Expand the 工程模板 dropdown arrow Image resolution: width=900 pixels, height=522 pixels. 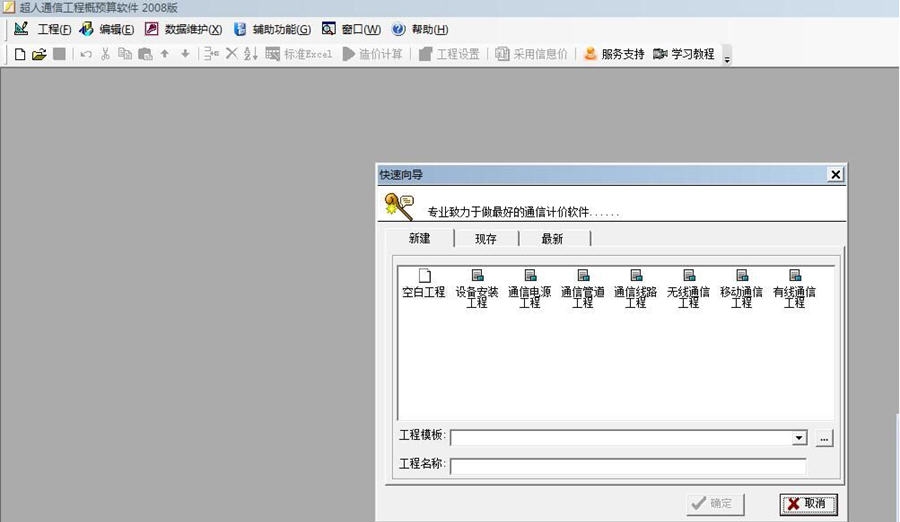click(798, 438)
